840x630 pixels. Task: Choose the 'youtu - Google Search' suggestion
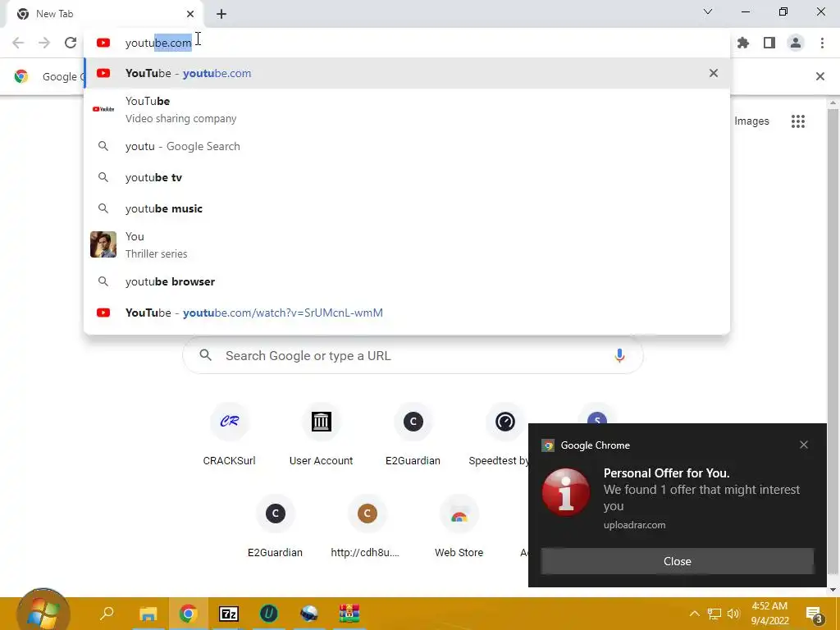407,146
